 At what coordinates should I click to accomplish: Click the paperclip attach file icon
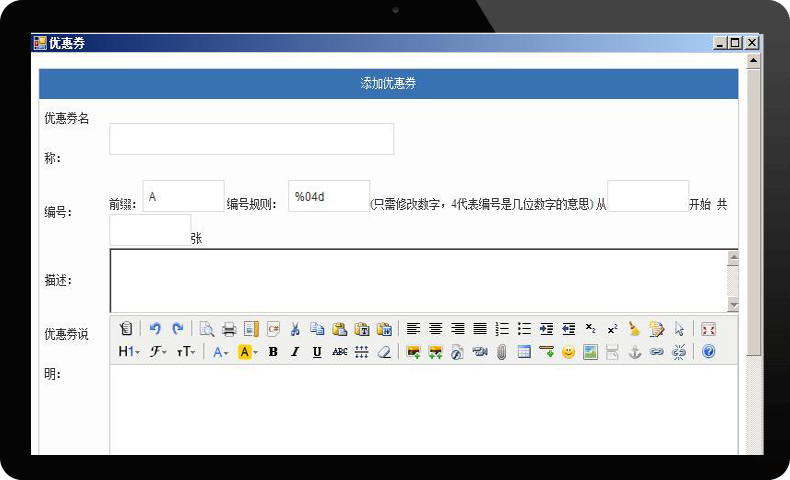pos(502,352)
